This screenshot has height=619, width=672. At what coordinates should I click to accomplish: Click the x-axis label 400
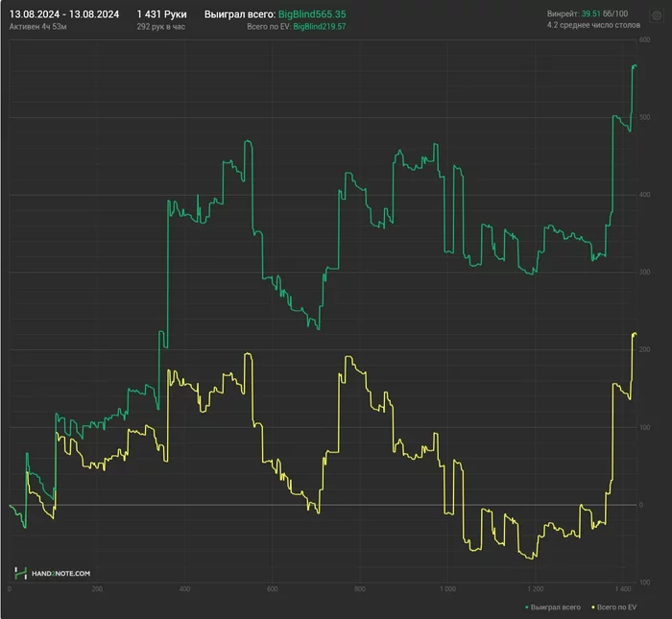point(184,589)
